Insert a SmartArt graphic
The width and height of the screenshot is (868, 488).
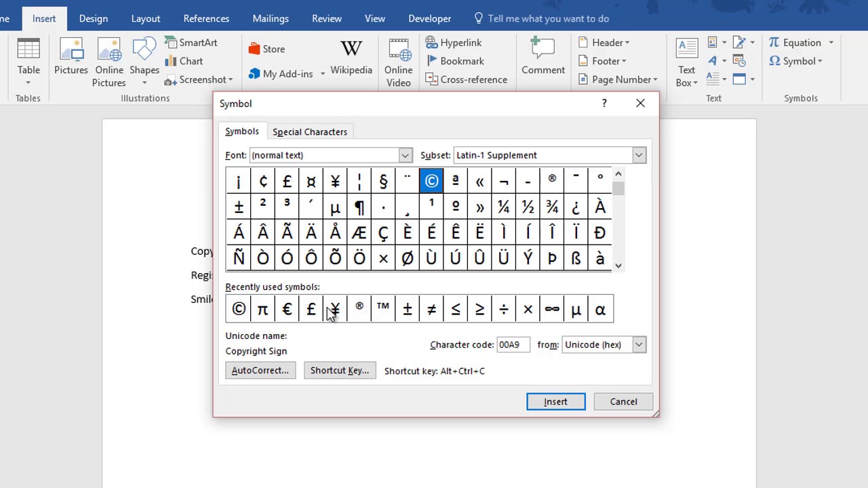[x=191, y=42]
